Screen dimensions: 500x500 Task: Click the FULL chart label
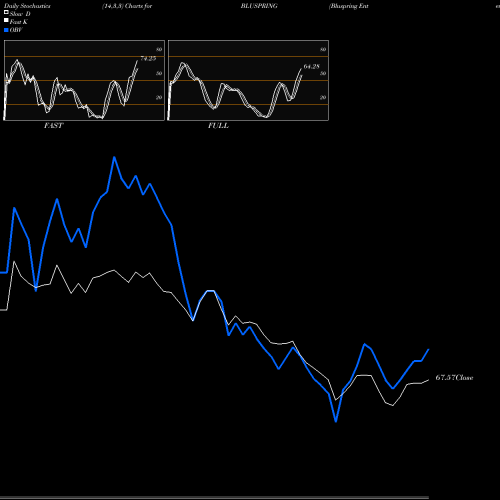pyautogui.click(x=218, y=126)
